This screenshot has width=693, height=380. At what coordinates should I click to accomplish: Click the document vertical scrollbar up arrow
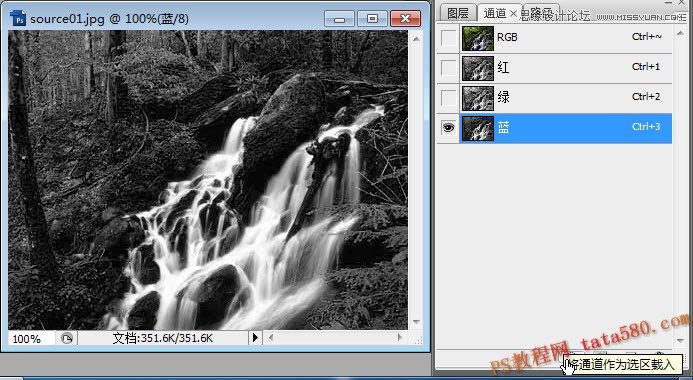[x=416, y=39]
